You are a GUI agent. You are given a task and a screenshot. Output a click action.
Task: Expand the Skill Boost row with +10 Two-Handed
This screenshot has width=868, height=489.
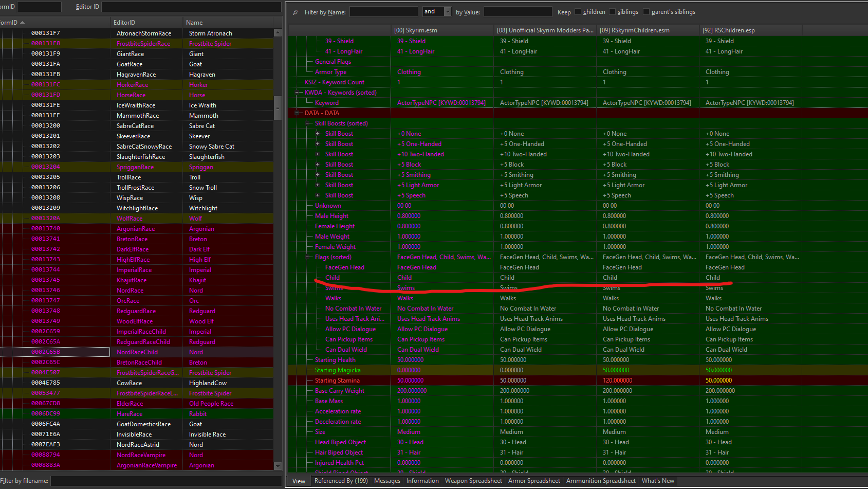318,154
